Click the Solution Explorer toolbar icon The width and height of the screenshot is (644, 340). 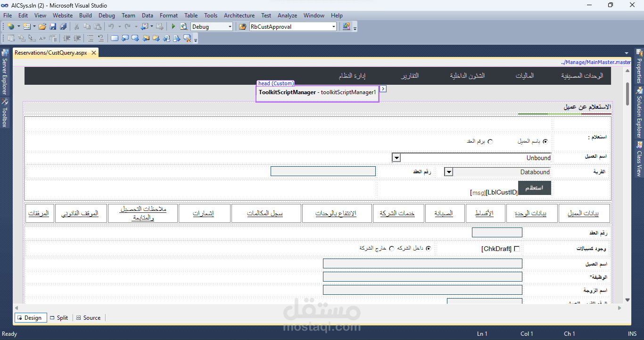(x=347, y=26)
